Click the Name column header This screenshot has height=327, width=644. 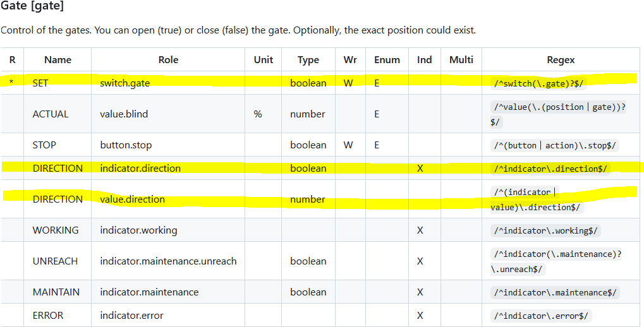tap(58, 60)
